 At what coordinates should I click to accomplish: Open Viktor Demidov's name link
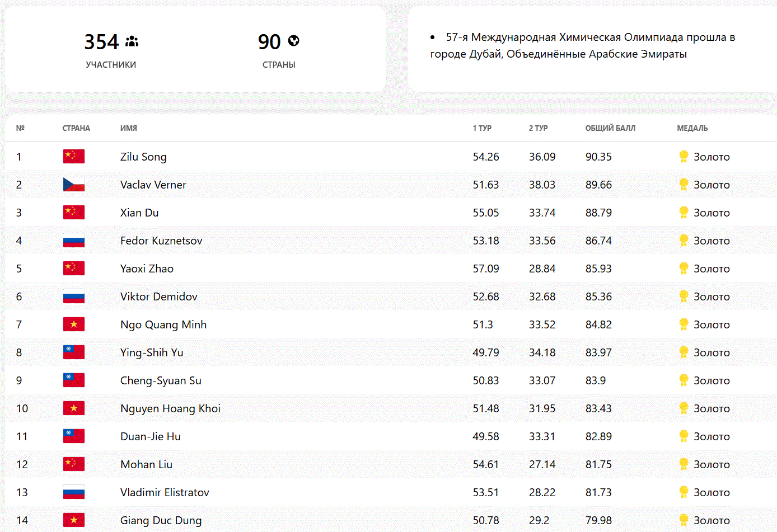point(158,296)
